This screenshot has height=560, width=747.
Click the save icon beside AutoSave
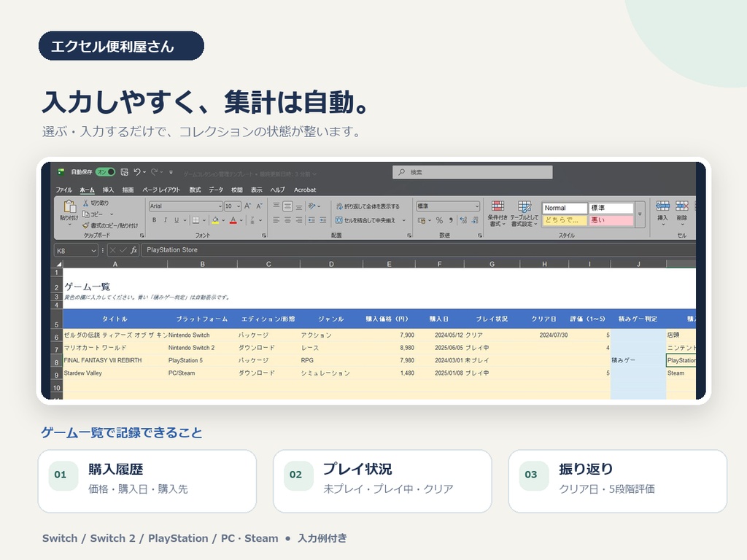[x=124, y=172]
